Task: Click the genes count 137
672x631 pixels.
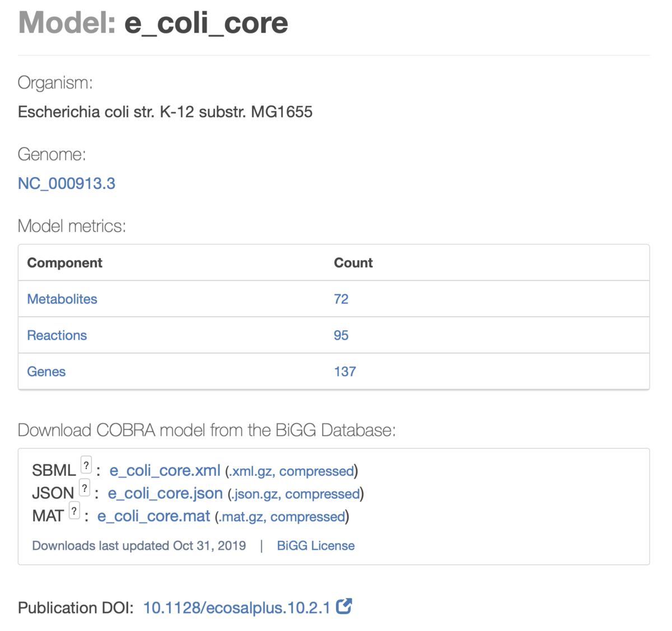Action: 345,372
